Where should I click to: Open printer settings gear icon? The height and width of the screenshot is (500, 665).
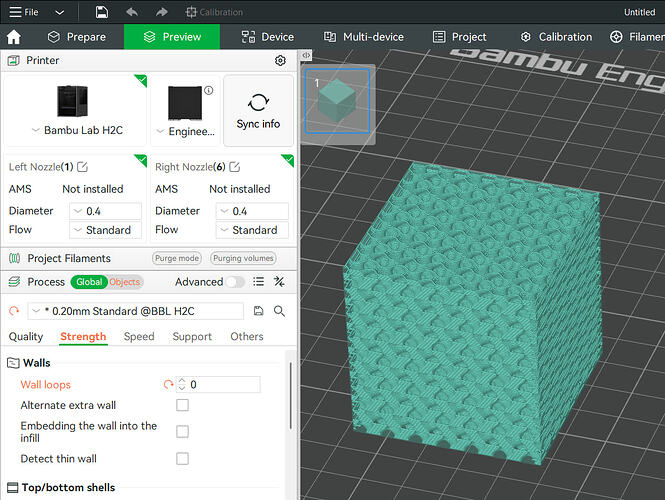pyautogui.click(x=280, y=61)
